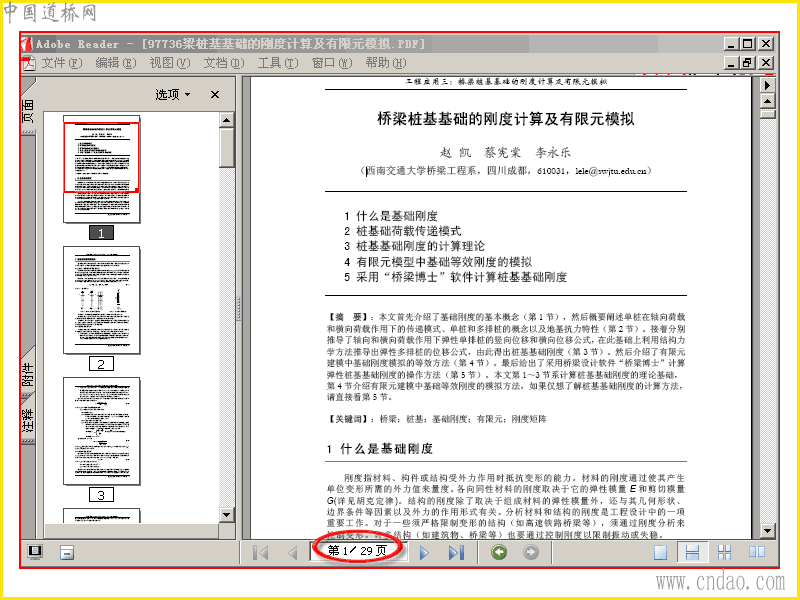
Task: Go back to previous view green arrow
Action: [499, 552]
